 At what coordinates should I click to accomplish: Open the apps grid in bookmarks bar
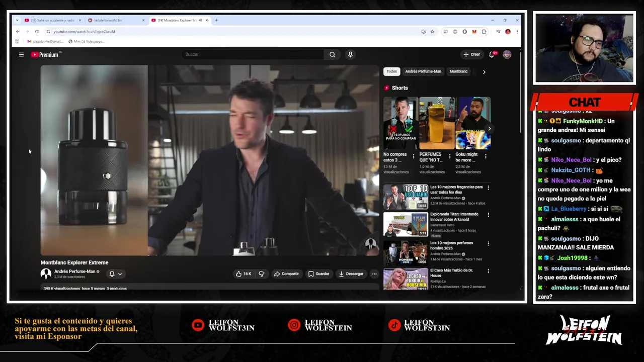click(17, 41)
